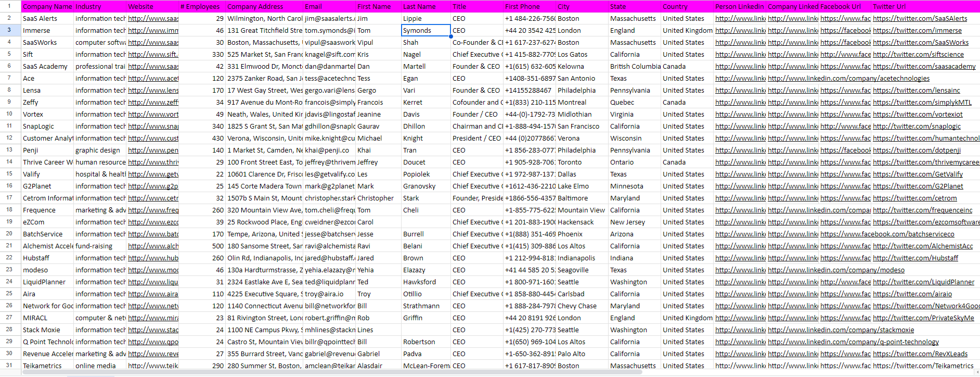Open the twitter.com/immerse link
Viewport: 980px width, 377px height.
pos(917,30)
